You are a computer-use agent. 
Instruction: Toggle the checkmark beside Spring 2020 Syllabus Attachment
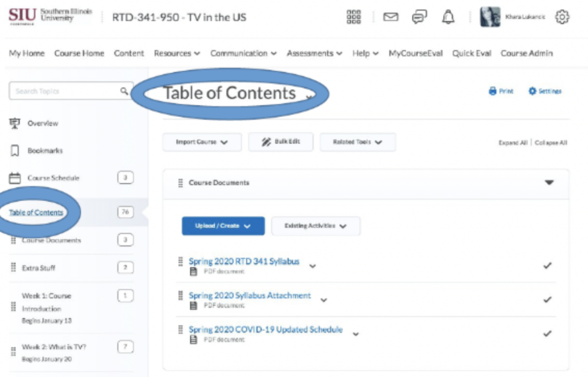(547, 299)
